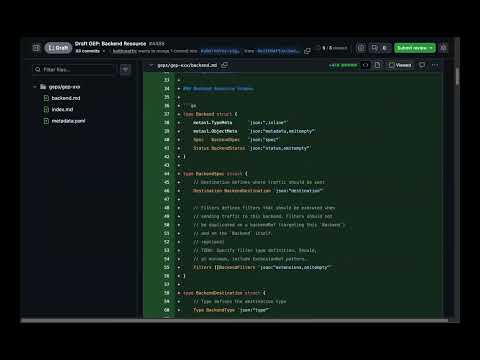
Task: Click the Draft status badge
Action: pos(58,48)
